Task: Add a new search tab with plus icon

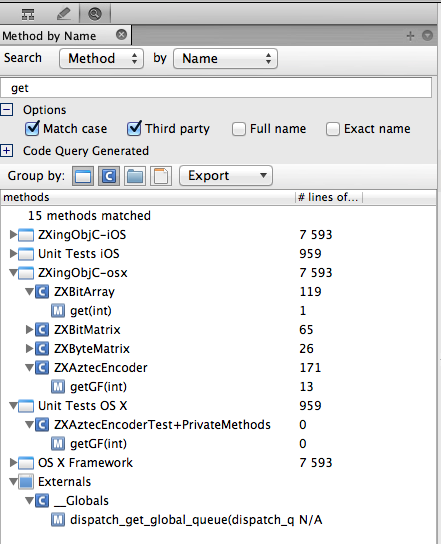Action: point(410,36)
